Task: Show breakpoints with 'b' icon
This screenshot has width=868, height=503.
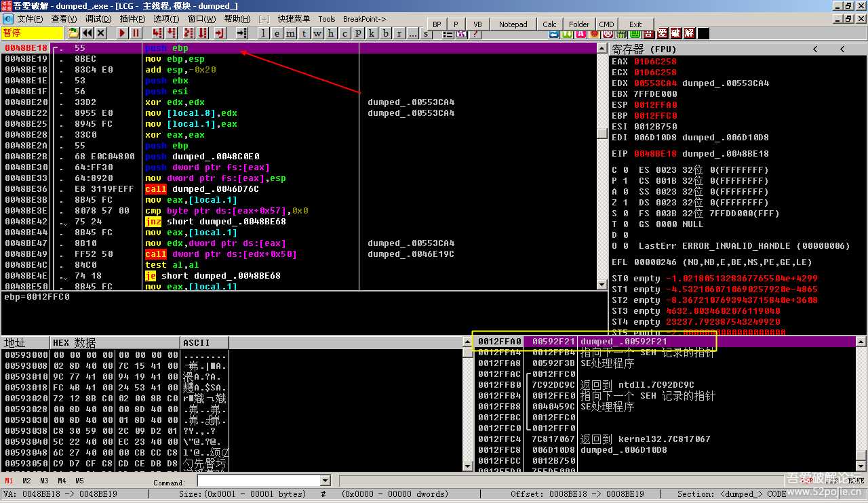Action: pyautogui.click(x=385, y=33)
